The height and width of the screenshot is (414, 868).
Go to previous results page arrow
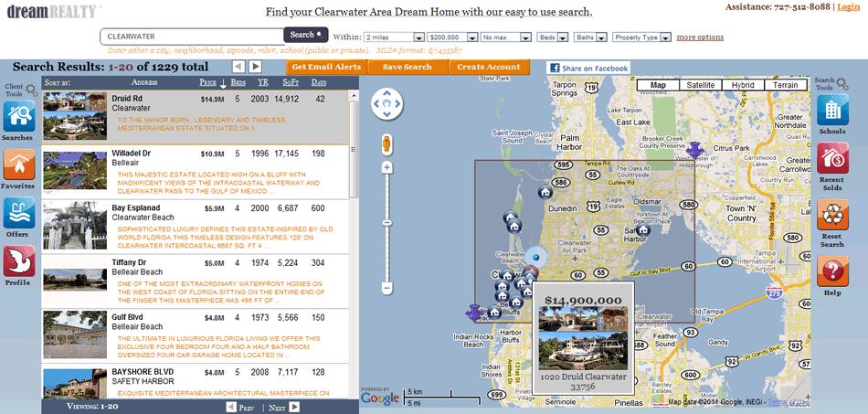click(238, 67)
